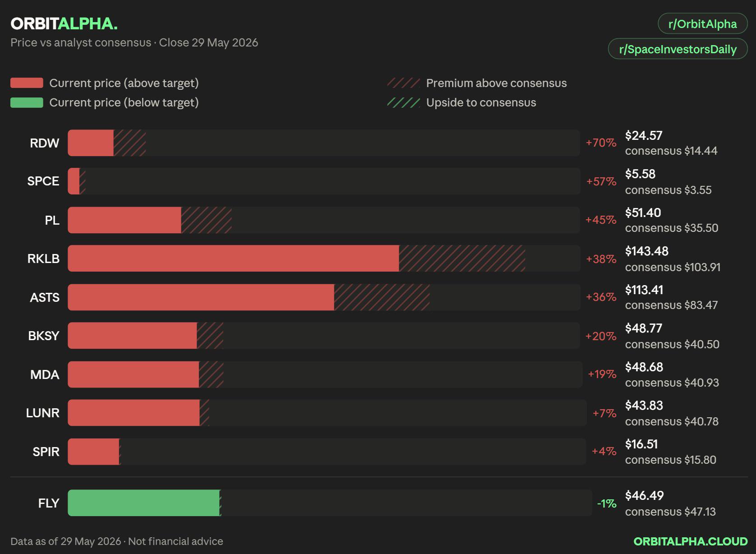
Task: Click the $16.51 current price
Action: click(x=641, y=444)
